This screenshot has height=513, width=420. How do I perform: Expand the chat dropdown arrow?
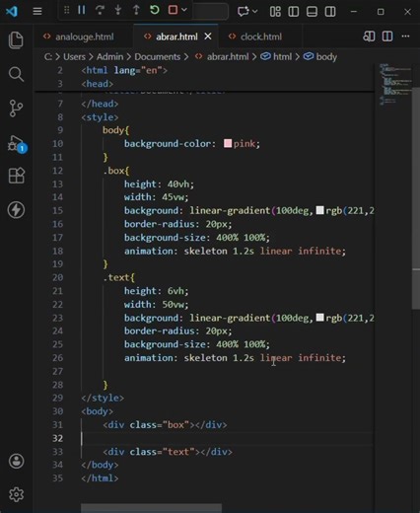click(254, 12)
